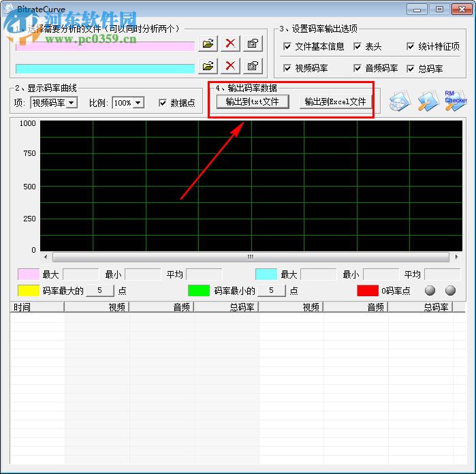
Task: Click cyan file's 最小 value field
Action: 381,274
